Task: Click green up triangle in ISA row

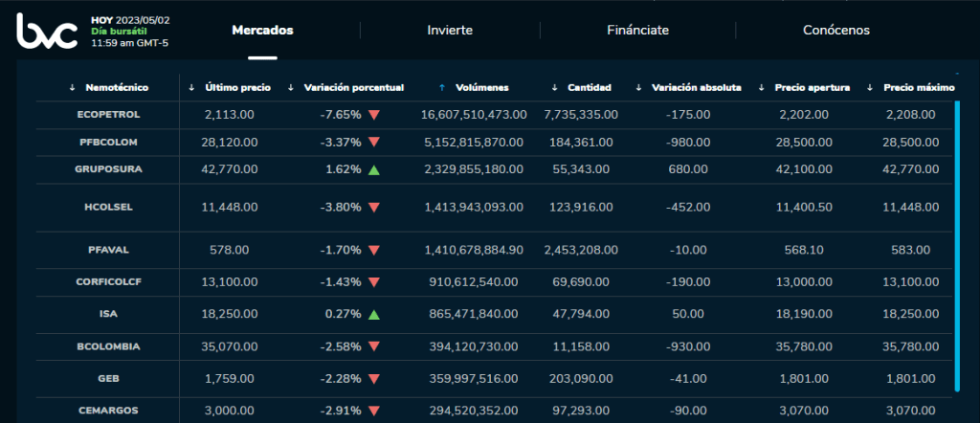Action: coord(374,314)
